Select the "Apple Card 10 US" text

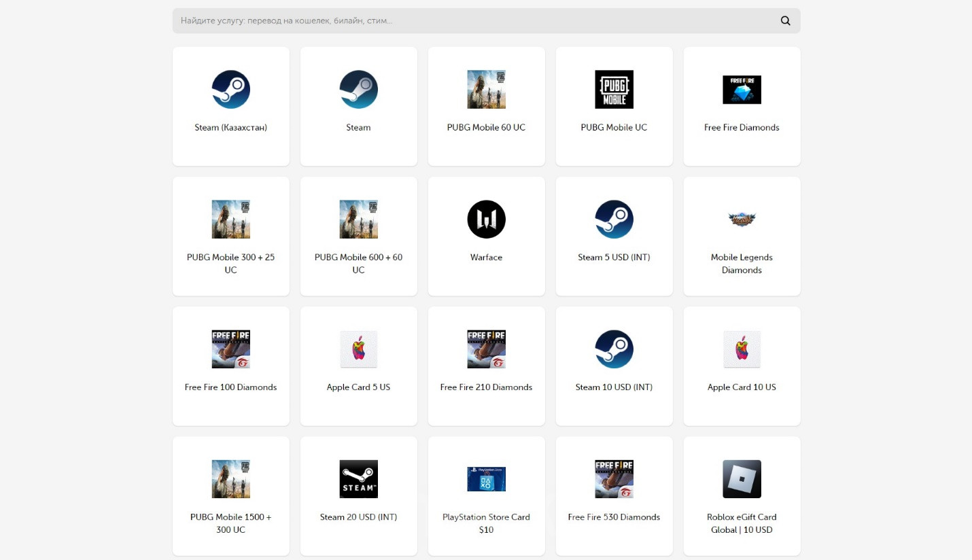(742, 387)
